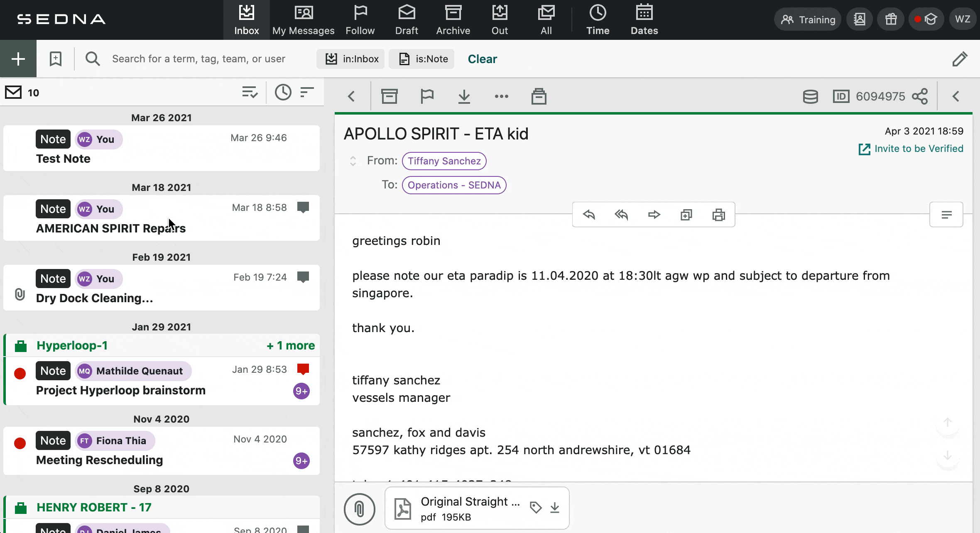This screenshot has height=533, width=980.
Task: Toggle the message formatting lines button
Action: click(x=946, y=215)
